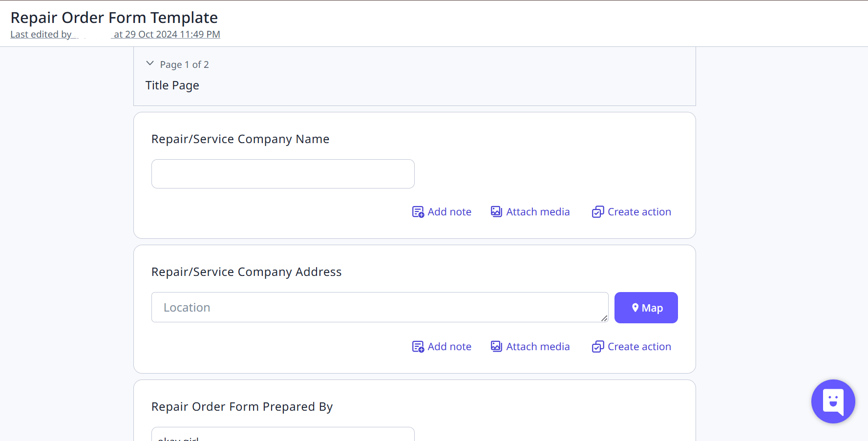Click the Repair Order Form Template title

pos(115,17)
